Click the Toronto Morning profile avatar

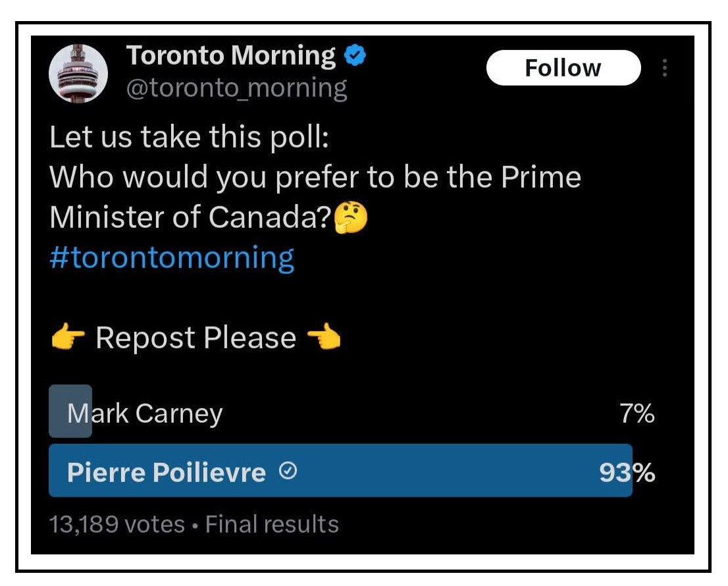78,73
